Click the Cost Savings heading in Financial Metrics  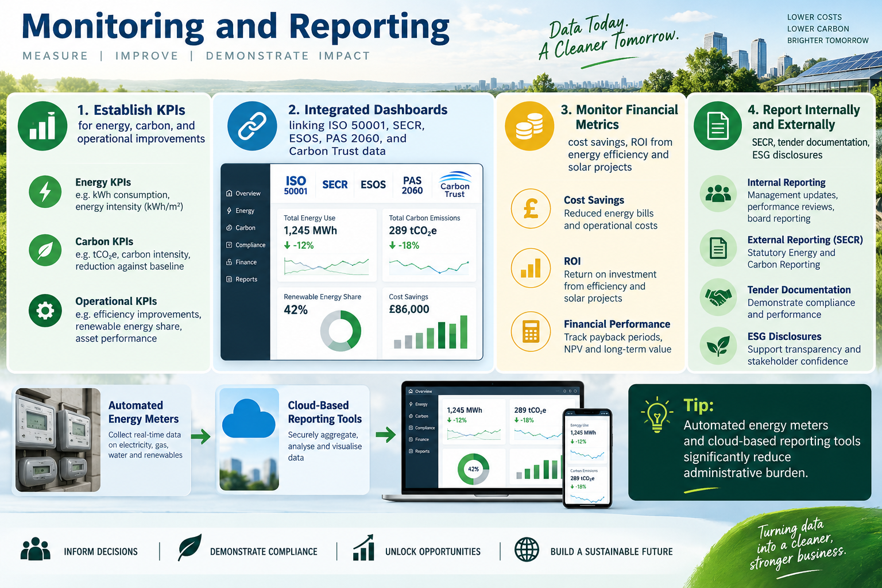click(x=594, y=200)
